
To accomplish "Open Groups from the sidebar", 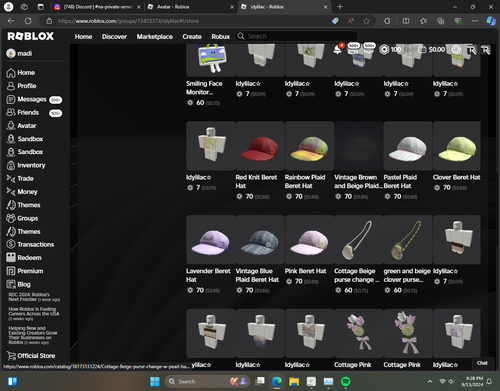I will [x=22, y=218].
